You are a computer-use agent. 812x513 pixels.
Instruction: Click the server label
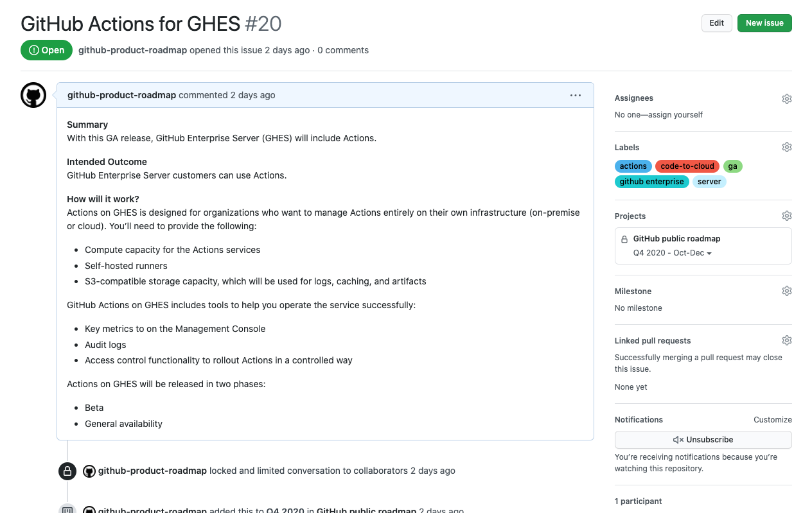(x=709, y=182)
